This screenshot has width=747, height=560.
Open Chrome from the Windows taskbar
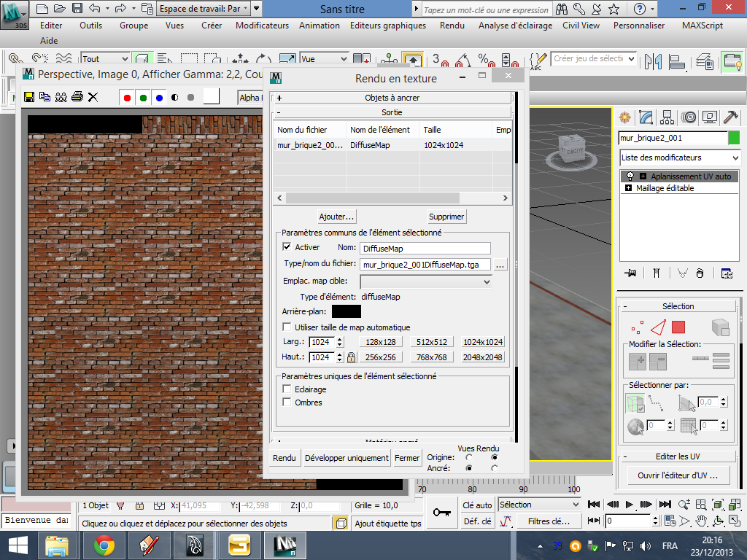pos(104,545)
